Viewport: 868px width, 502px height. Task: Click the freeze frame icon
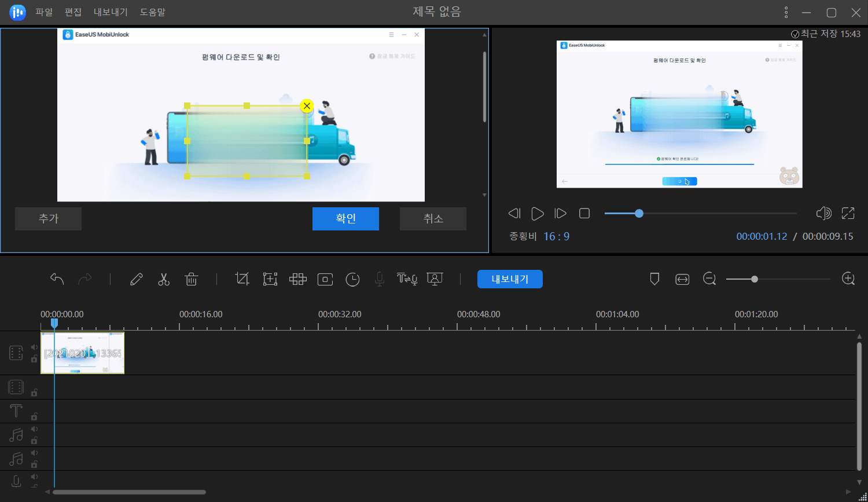tap(325, 279)
